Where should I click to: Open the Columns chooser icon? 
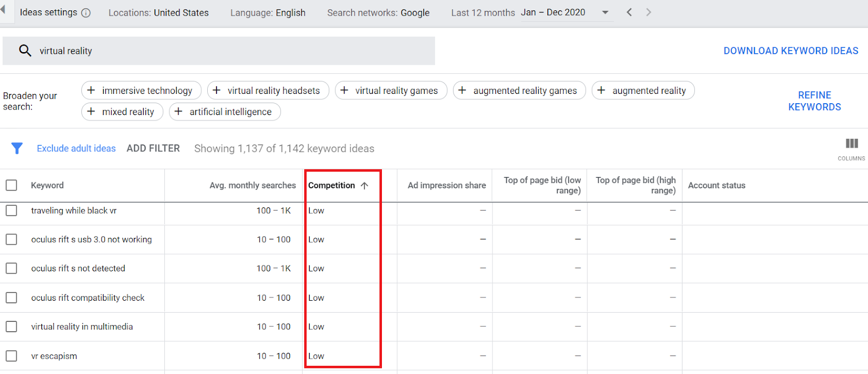click(x=852, y=143)
